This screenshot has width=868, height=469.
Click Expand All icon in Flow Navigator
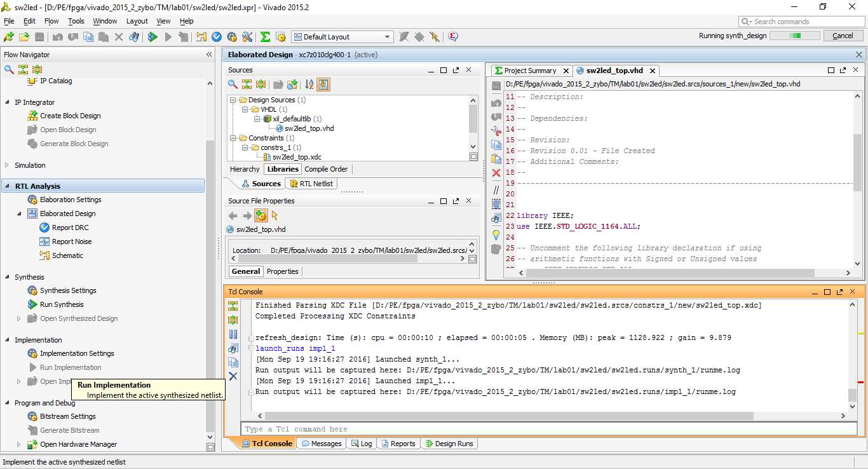click(x=37, y=69)
